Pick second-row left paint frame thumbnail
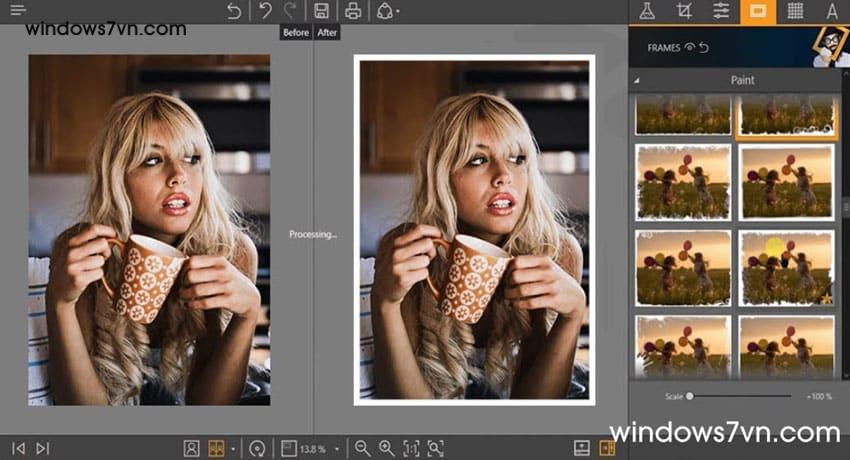Screen dimensions: 850x460 coord(682,182)
